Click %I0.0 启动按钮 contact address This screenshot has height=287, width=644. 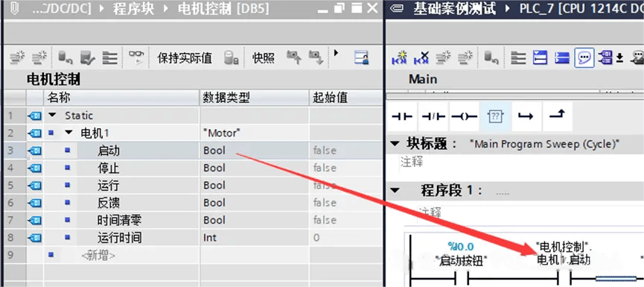pos(461,247)
